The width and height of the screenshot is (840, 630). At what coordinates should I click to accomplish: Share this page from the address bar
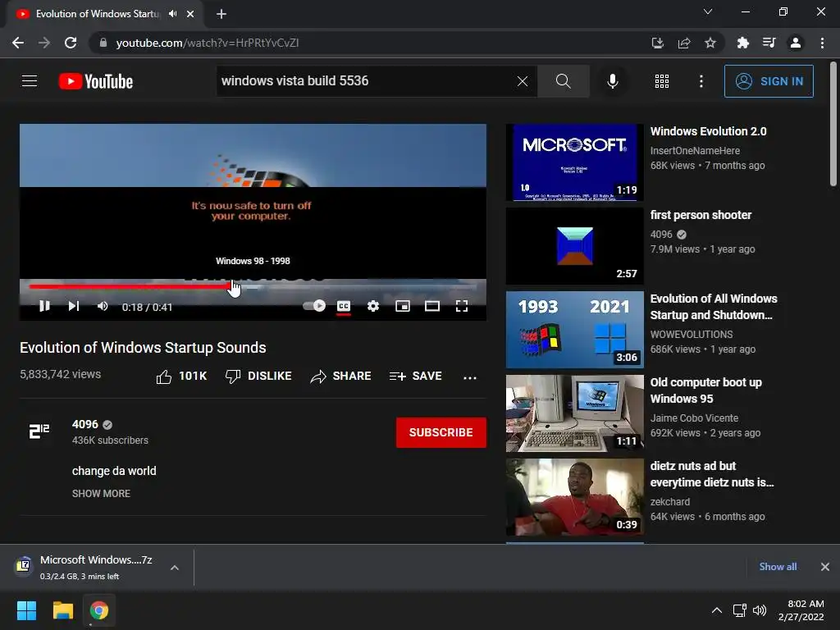[683, 43]
